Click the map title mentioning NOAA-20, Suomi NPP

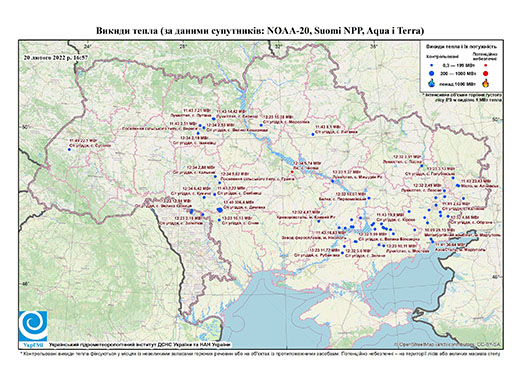[x=260, y=31]
